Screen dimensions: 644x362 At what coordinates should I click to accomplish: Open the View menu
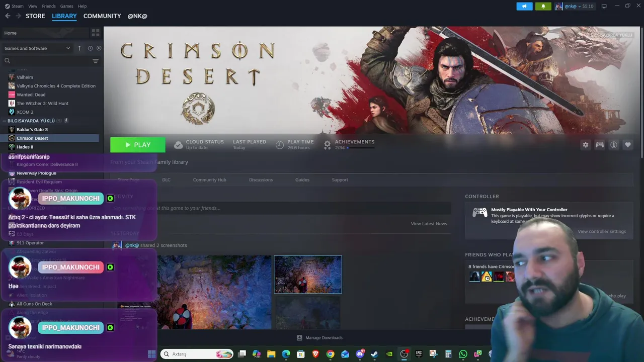point(33,6)
